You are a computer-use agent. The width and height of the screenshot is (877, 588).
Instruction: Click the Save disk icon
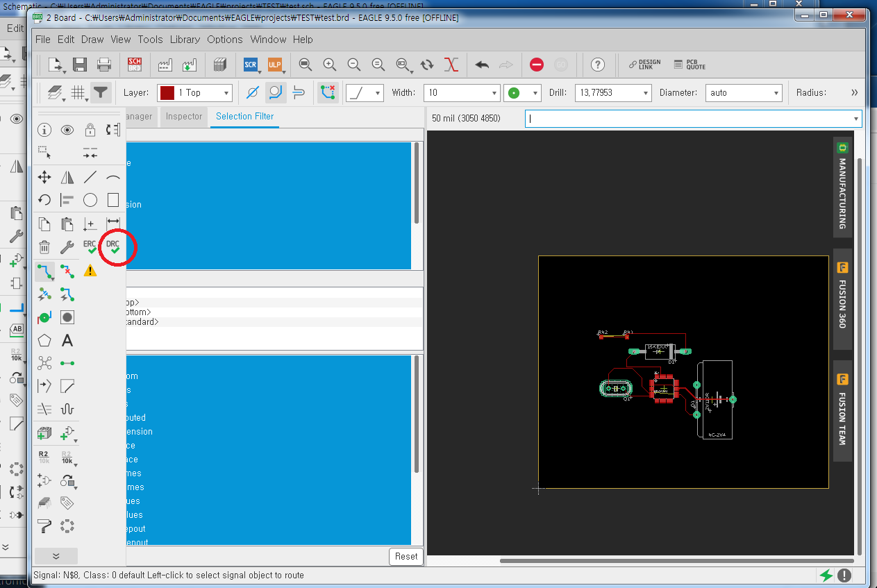80,65
